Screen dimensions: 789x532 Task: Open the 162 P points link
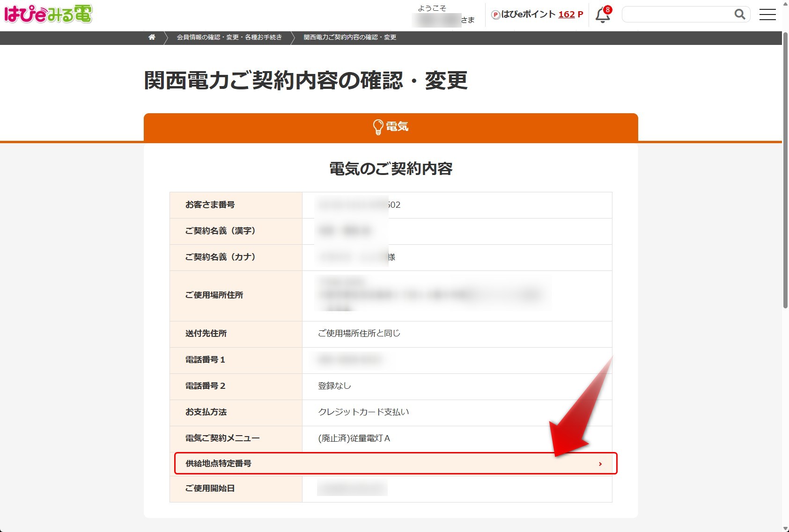[x=570, y=15]
